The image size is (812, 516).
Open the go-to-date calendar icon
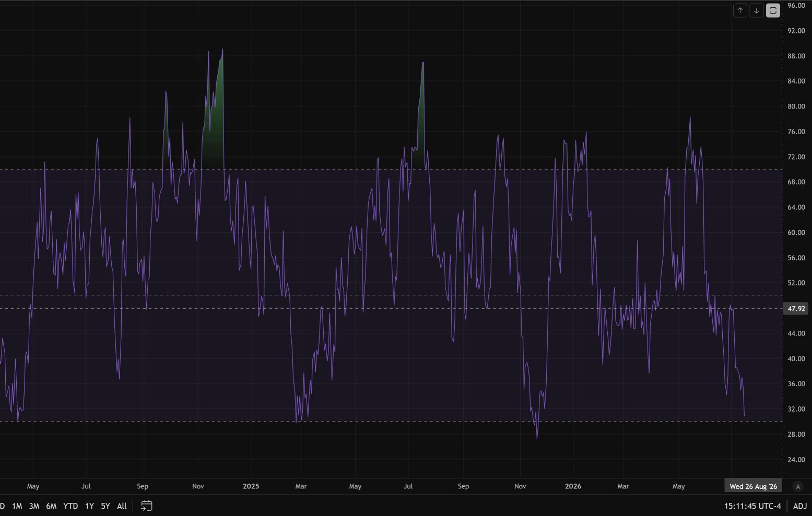pyautogui.click(x=147, y=506)
